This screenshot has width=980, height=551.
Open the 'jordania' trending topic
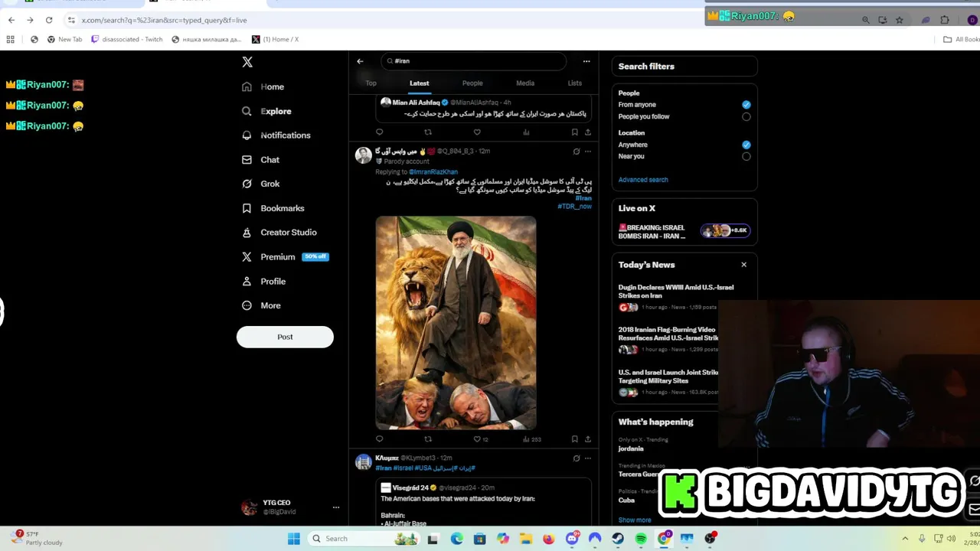pos(631,449)
